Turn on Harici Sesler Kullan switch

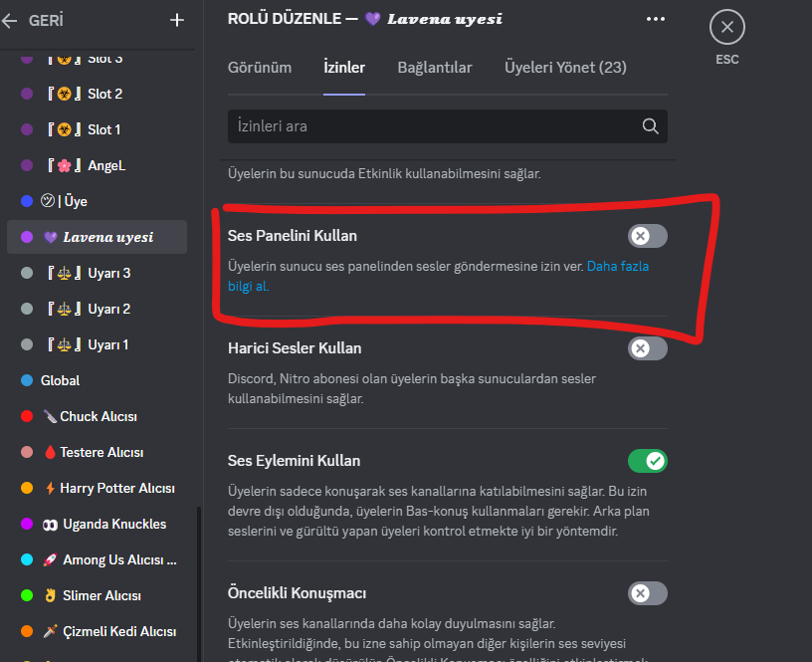(x=647, y=348)
